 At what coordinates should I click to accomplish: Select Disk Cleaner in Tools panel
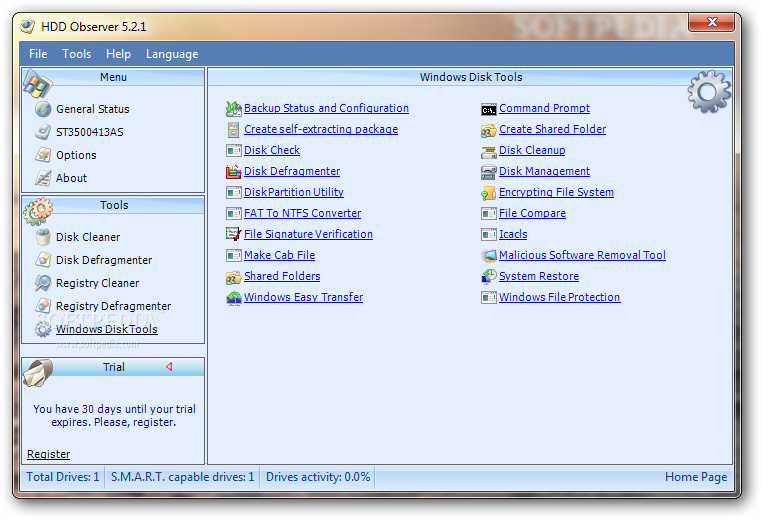[x=88, y=237]
